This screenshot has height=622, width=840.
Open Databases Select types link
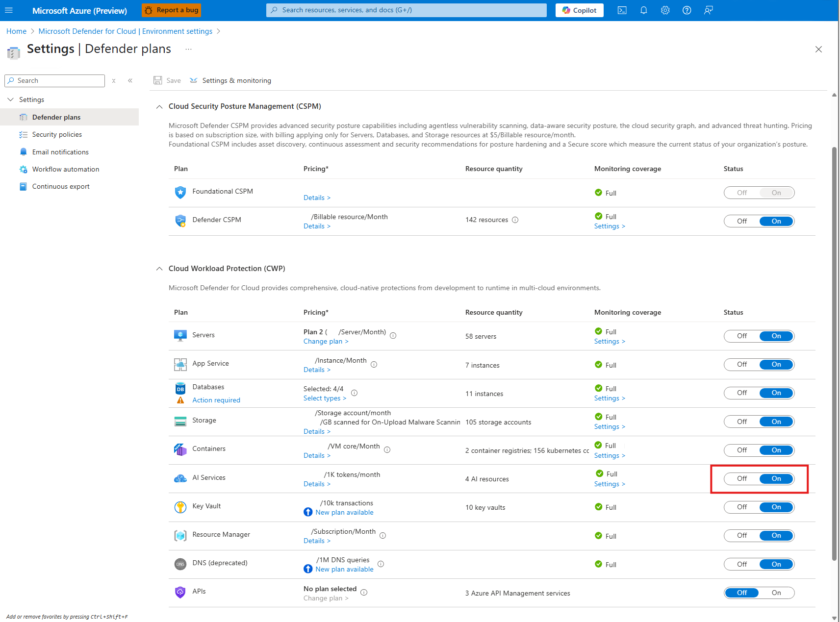(x=325, y=398)
